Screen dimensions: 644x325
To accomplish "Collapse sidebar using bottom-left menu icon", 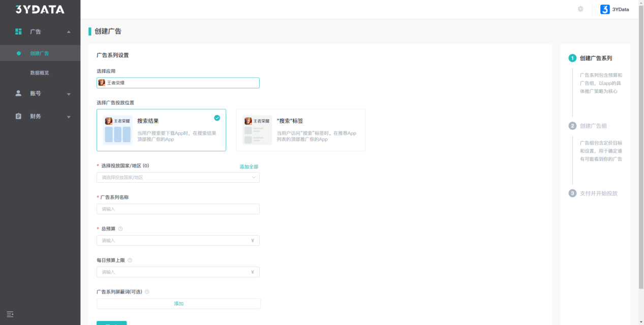I will pyautogui.click(x=10, y=314).
